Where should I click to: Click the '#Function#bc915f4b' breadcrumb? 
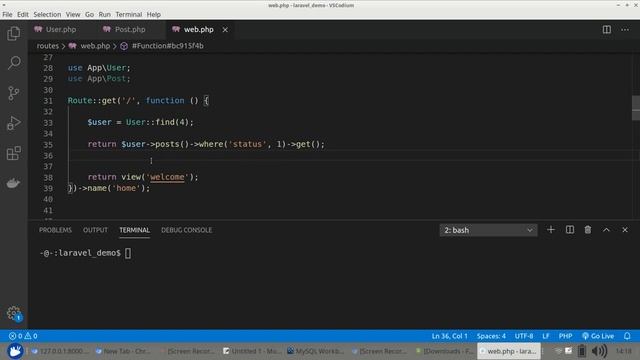(x=167, y=46)
